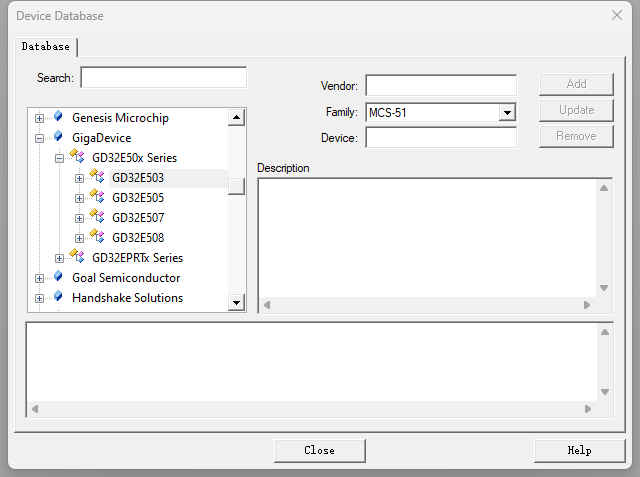The height and width of the screenshot is (477, 640).
Task: Click the Goal Semiconductor vendor icon
Action: tap(58, 276)
